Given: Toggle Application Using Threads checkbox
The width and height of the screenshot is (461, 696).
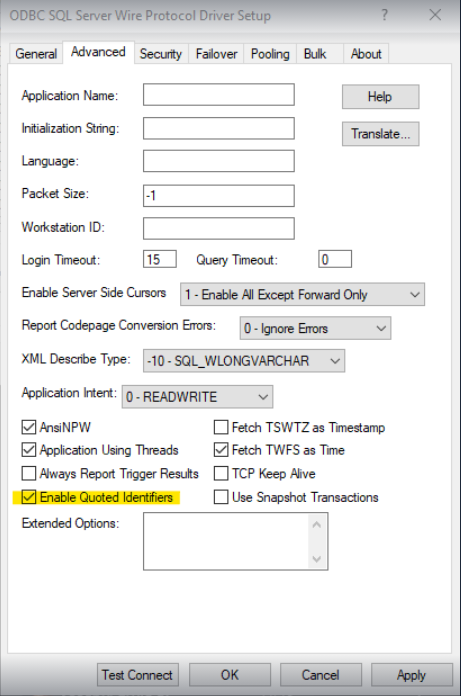Looking at the screenshot, I should click(x=29, y=450).
